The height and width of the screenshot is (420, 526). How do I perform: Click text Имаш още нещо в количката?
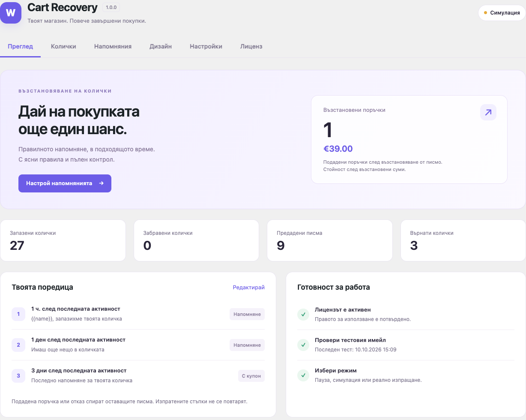click(x=68, y=350)
